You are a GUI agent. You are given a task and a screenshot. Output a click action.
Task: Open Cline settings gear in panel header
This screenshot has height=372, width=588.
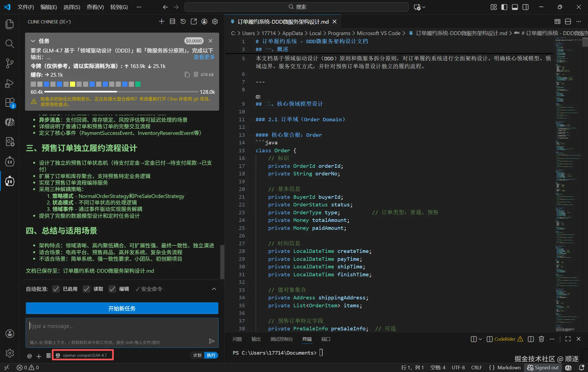click(215, 21)
